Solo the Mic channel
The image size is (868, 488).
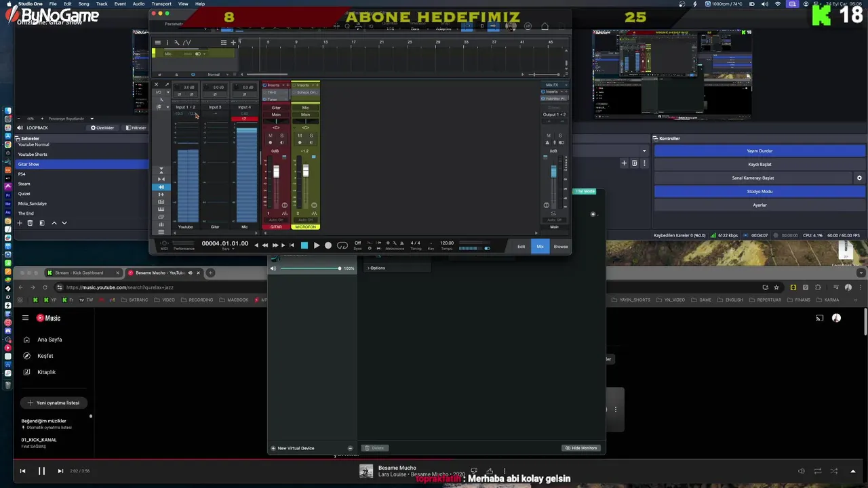(311, 136)
